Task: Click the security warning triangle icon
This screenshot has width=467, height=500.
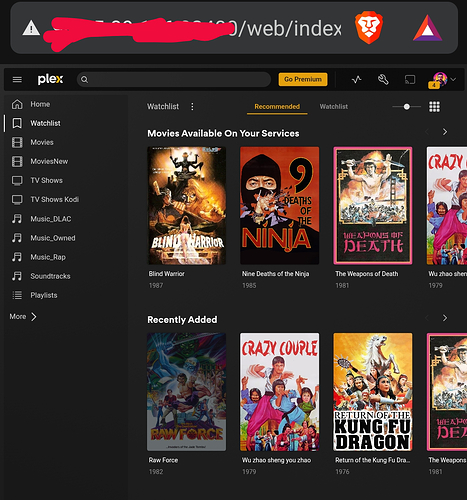Action: (31, 28)
